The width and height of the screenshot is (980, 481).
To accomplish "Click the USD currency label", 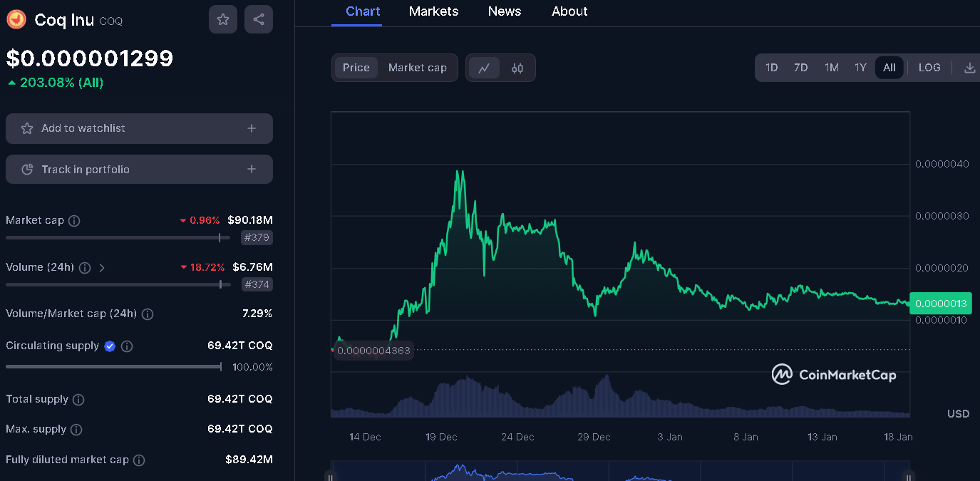I will [x=958, y=414].
